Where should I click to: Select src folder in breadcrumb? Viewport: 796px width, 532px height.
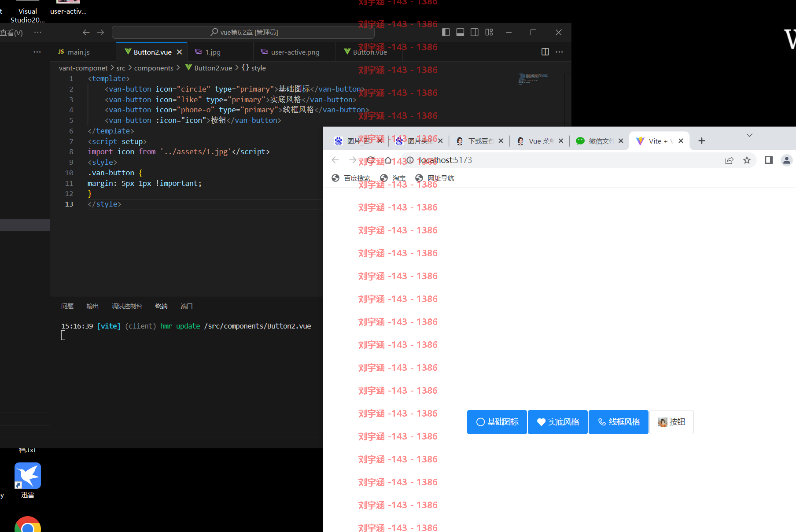[x=121, y=68]
